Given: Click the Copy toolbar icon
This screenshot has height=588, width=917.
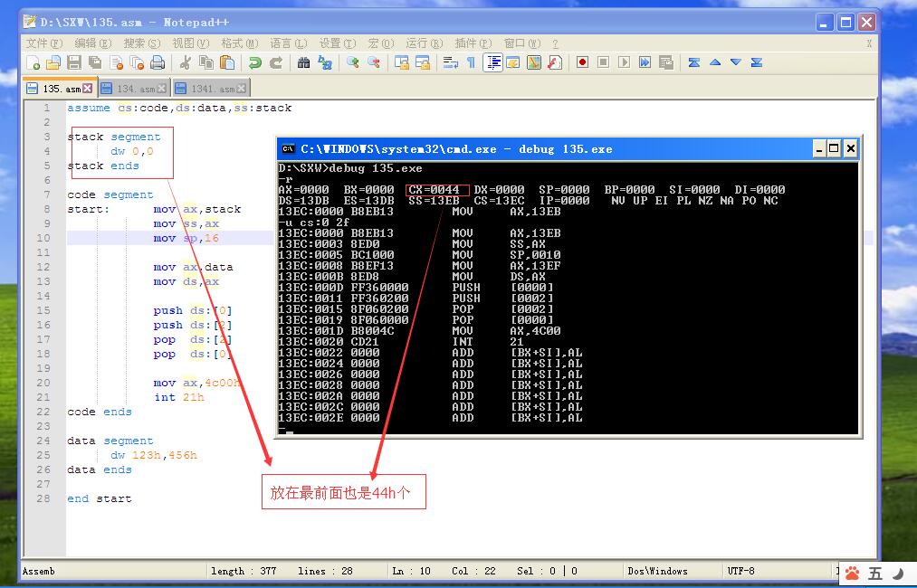Looking at the screenshot, I should [x=205, y=62].
